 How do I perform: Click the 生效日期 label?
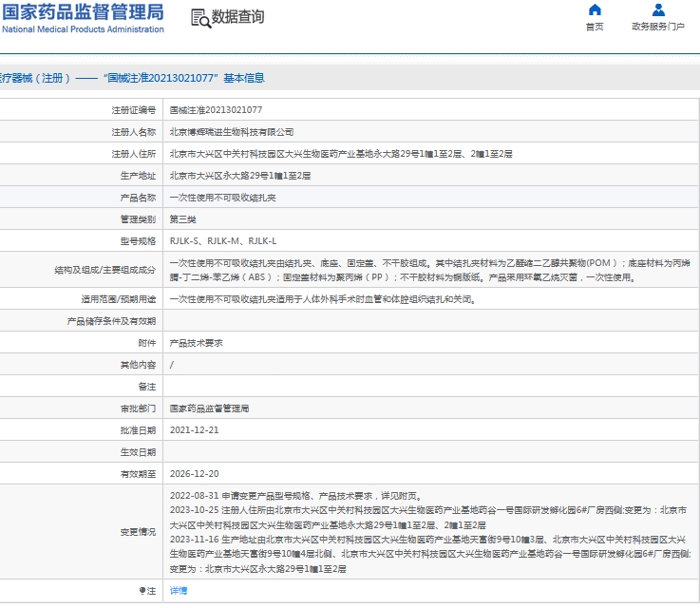pos(138,452)
